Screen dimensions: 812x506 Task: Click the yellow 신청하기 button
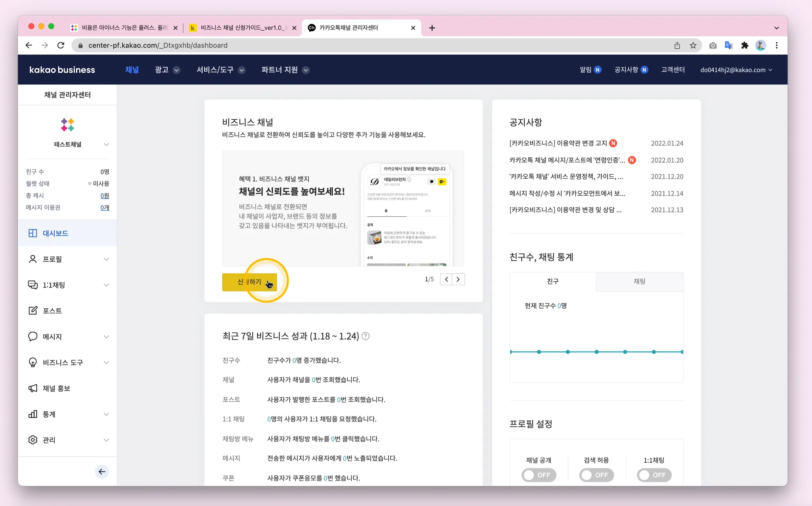(249, 282)
